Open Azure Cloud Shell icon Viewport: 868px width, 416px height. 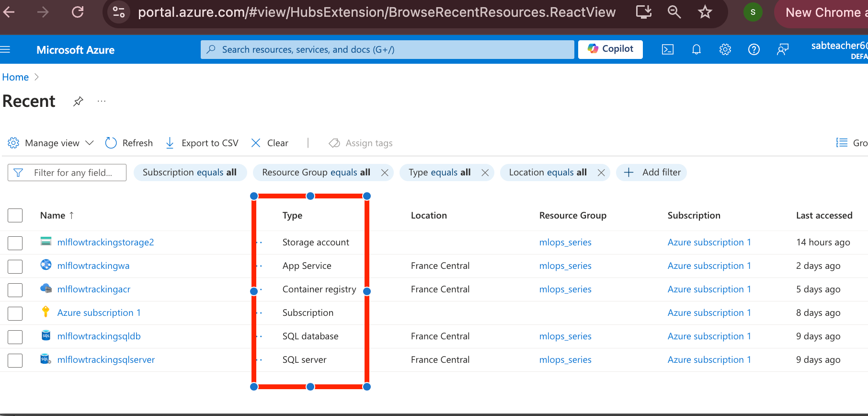pyautogui.click(x=667, y=49)
